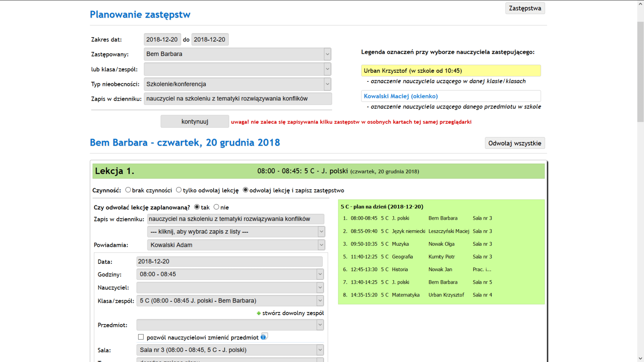Open the Powiadamia dropdown showing Kowalski Adam
Image resolution: width=644 pixels, height=362 pixels.
click(x=236, y=245)
